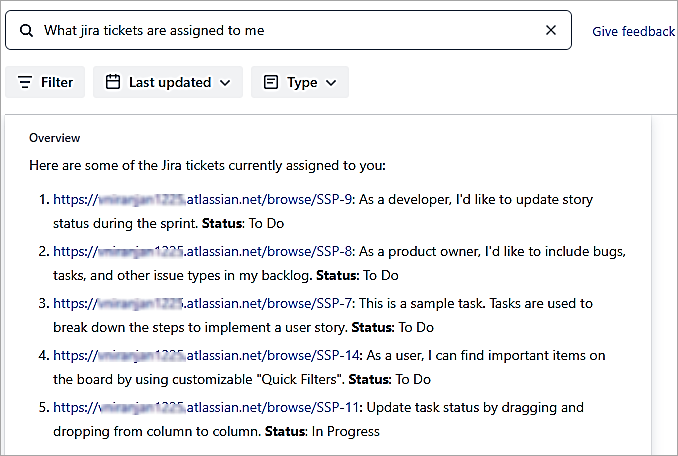The image size is (678, 456).
Task: Expand the Last updated dropdown
Action: [168, 82]
